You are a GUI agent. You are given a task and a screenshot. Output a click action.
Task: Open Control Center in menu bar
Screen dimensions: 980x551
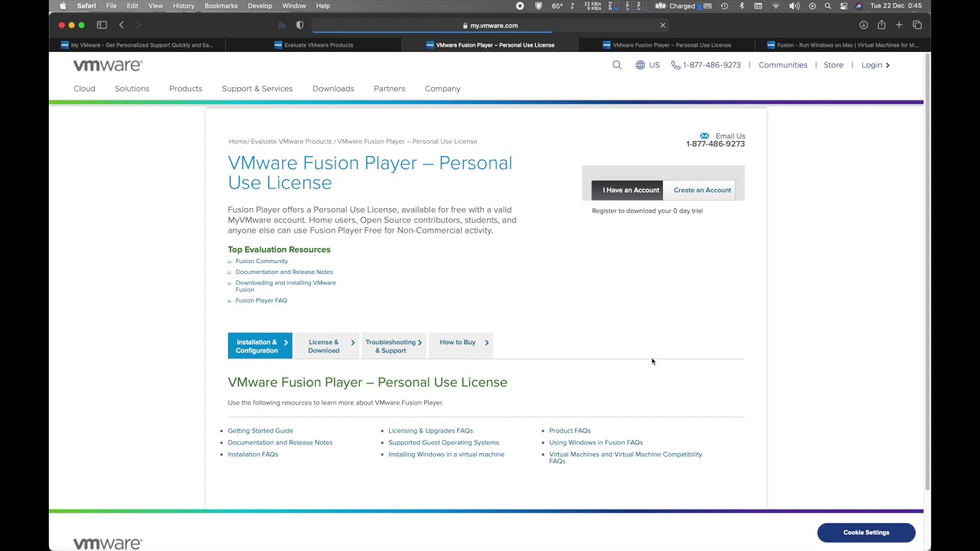[844, 6]
